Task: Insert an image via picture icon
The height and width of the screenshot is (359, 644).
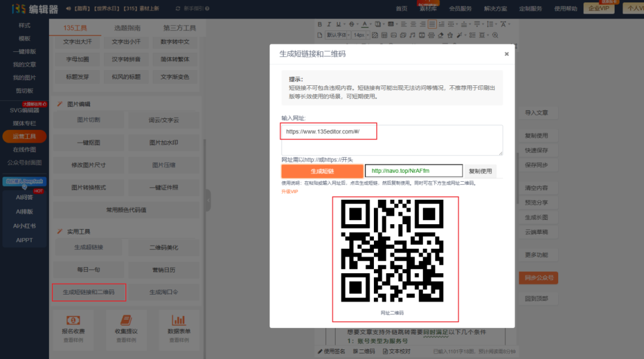Action: point(394,35)
